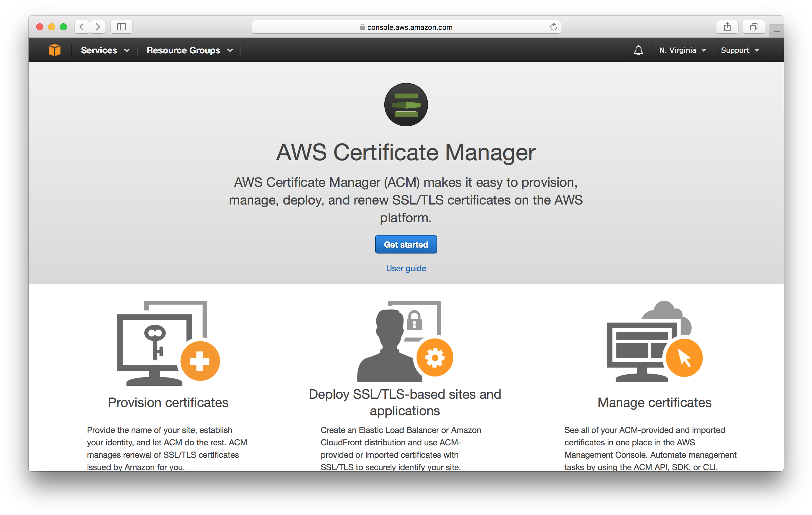Image resolution: width=812 pixels, height=515 pixels.
Task: Click the Manage certificates monitor cloud icon
Action: [x=654, y=341]
